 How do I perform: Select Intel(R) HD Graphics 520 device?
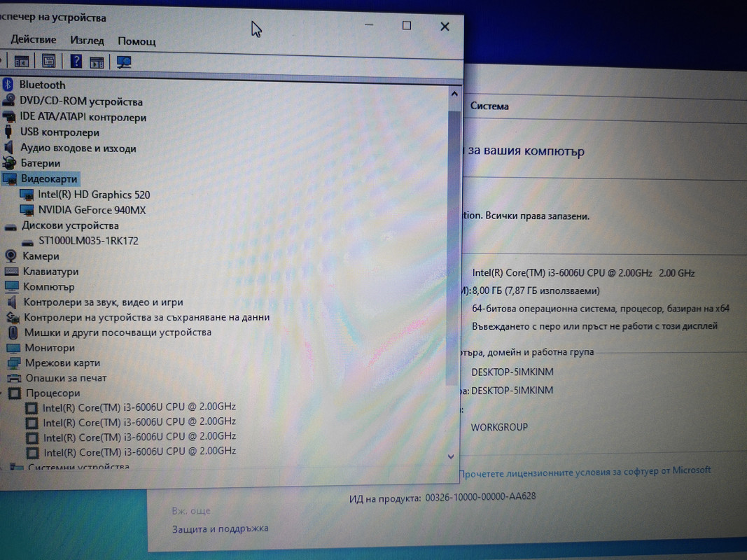pos(94,195)
